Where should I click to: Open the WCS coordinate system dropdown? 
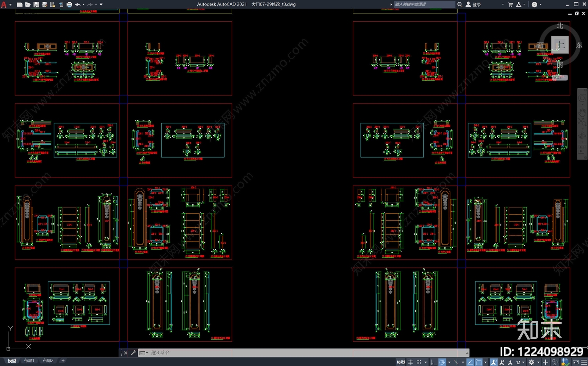click(x=559, y=78)
